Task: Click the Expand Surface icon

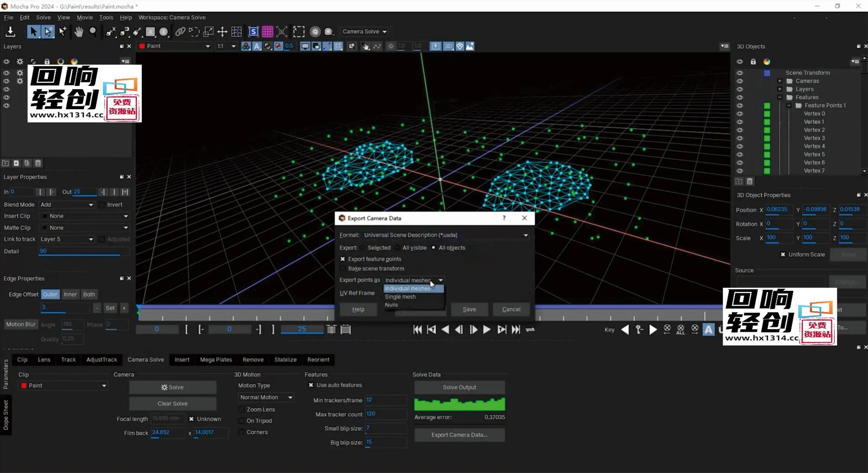Action: tap(282, 32)
